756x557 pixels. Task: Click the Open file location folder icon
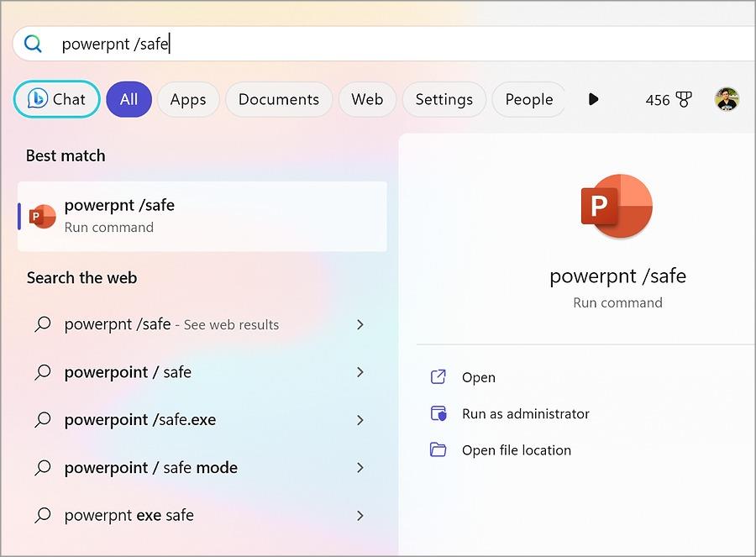click(438, 449)
